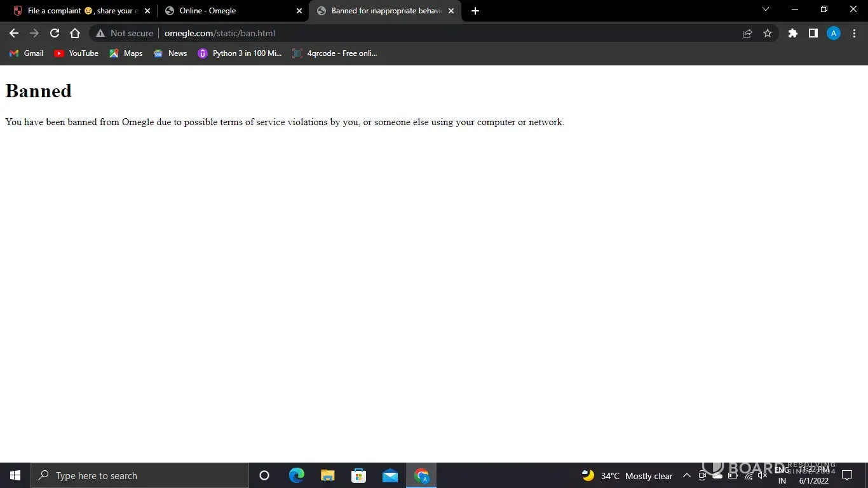This screenshot has width=868, height=488.
Task: Open the Chrome profile avatar
Action: (x=833, y=33)
